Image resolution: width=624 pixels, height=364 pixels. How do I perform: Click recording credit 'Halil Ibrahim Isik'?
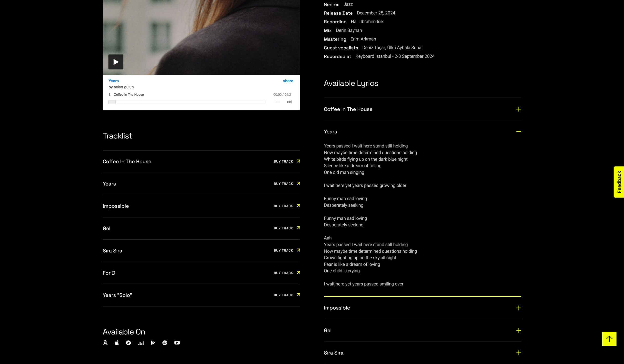tap(367, 21)
